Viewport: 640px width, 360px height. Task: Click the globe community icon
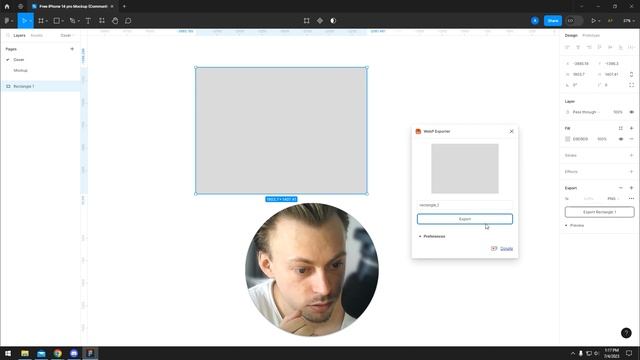(20, 6)
